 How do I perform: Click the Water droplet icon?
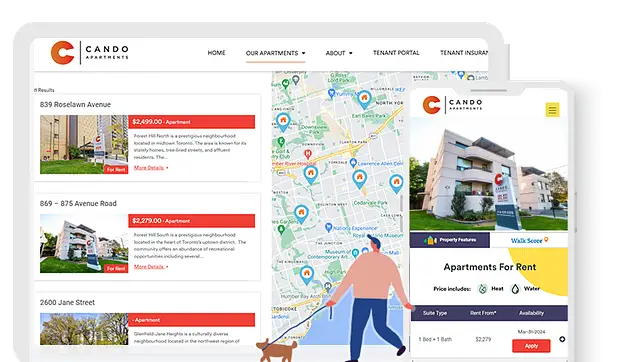coord(516,289)
